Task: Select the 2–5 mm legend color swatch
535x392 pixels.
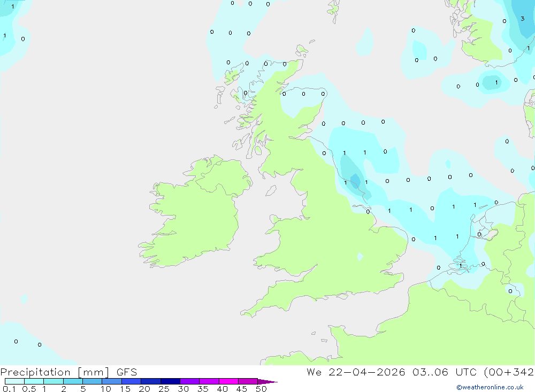Action: [x=73, y=381]
